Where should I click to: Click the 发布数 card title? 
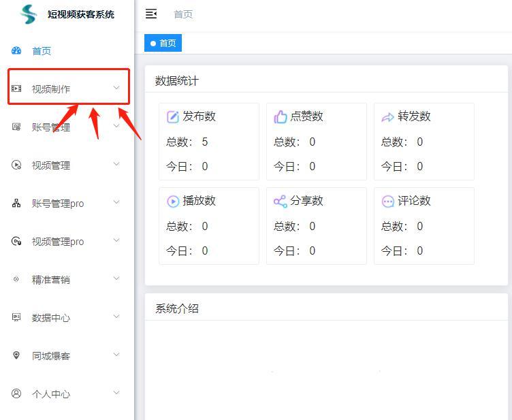click(199, 116)
